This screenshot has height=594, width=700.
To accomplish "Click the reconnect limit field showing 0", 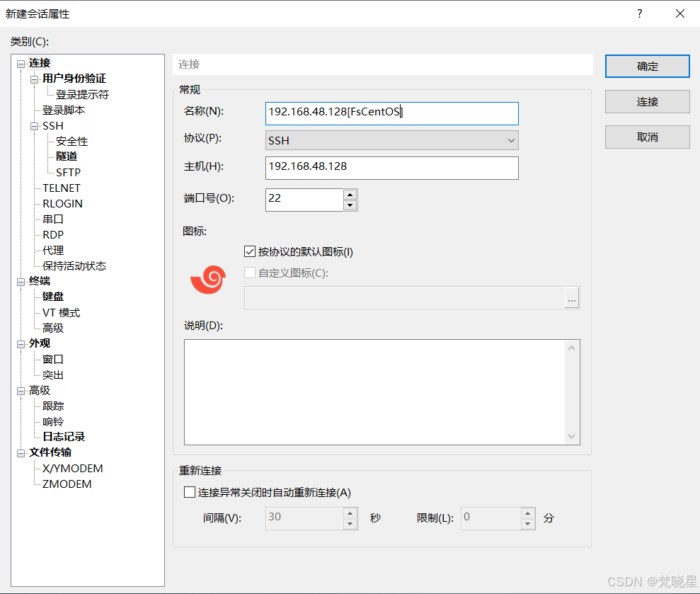I will click(x=490, y=518).
